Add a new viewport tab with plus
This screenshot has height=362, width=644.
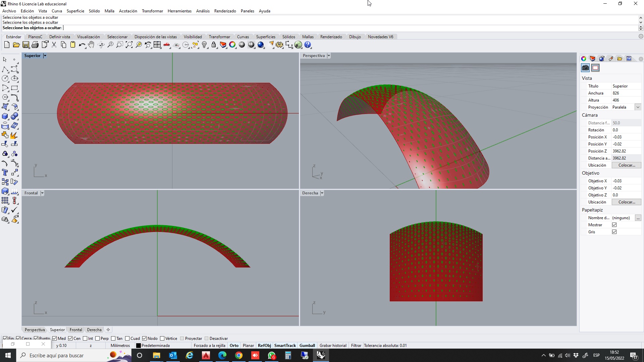pyautogui.click(x=108, y=330)
